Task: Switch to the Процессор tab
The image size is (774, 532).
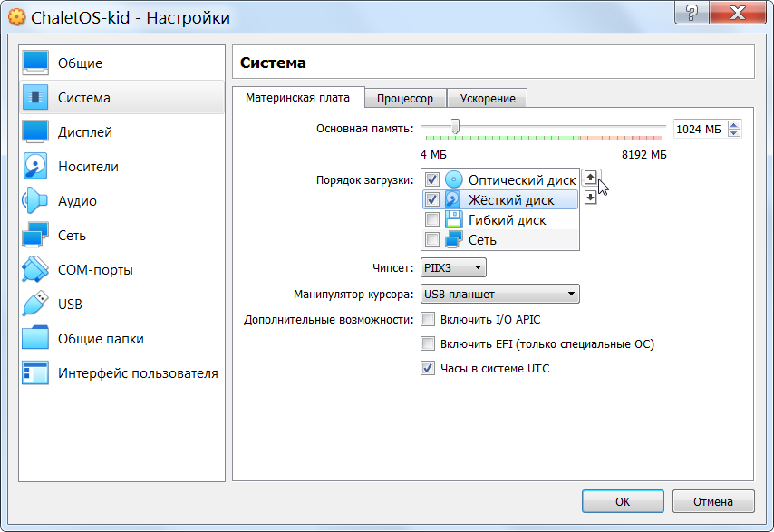Action: tap(405, 98)
